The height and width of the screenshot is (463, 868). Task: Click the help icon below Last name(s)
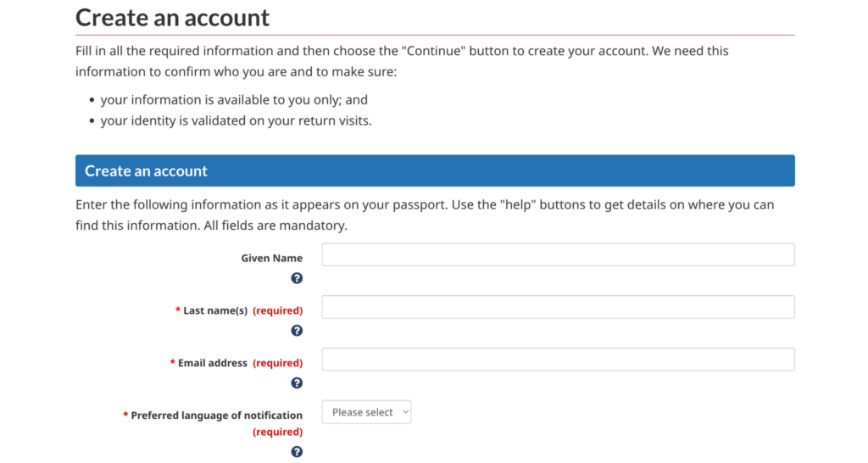click(x=297, y=331)
